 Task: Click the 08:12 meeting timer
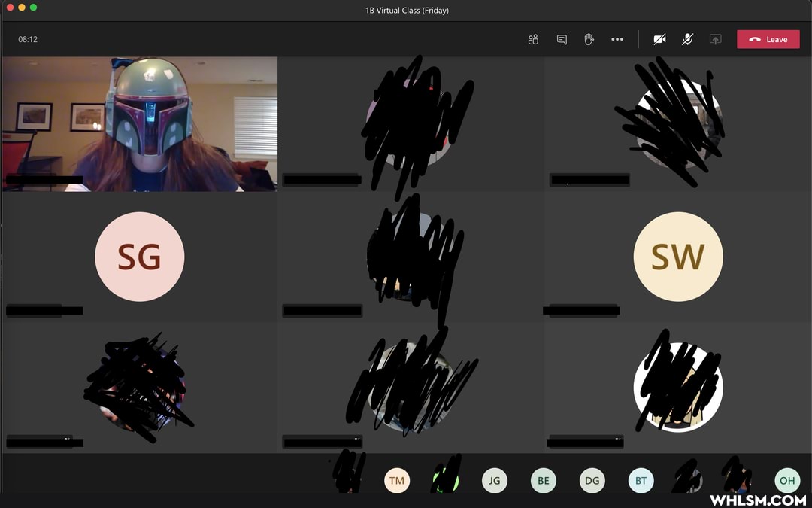pyautogui.click(x=28, y=39)
